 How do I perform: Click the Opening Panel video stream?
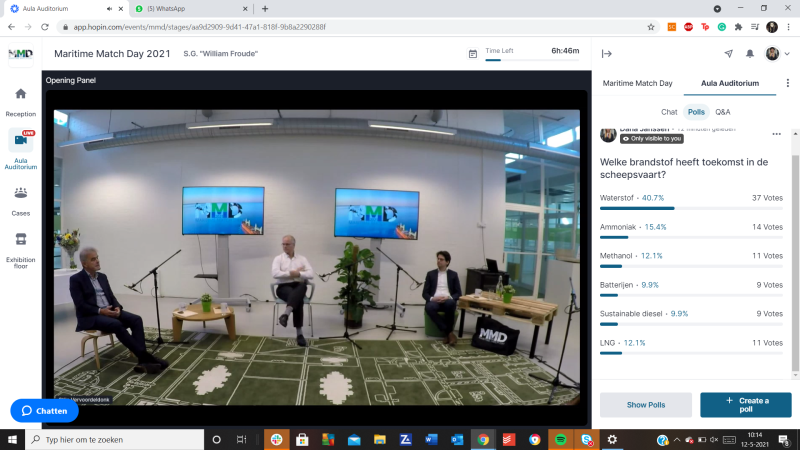point(317,258)
